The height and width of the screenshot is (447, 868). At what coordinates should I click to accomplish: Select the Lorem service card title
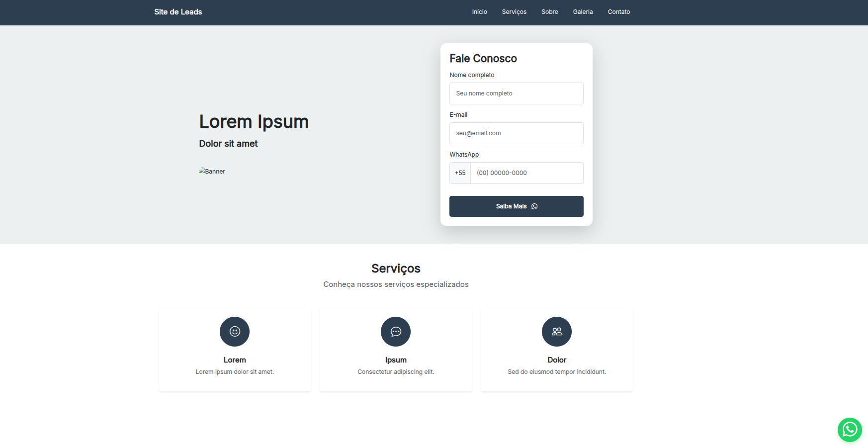(235, 360)
